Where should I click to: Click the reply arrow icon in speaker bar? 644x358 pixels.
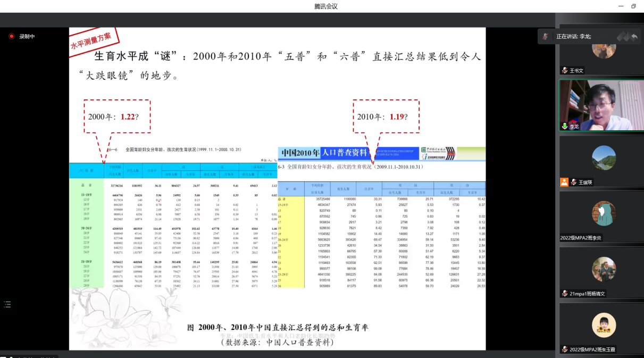(634, 36)
